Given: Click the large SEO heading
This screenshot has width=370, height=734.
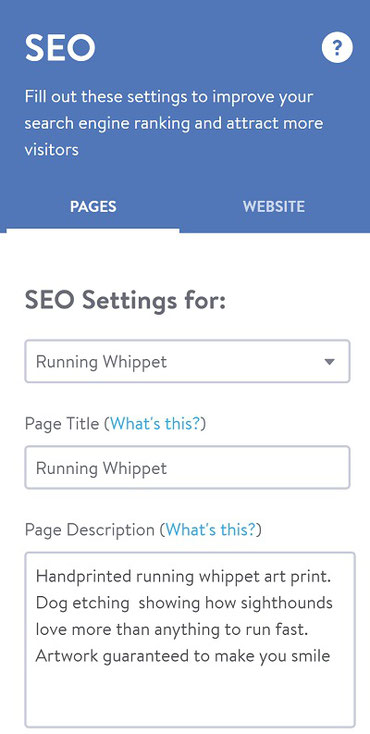Looking at the screenshot, I should pyautogui.click(x=60, y=48).
